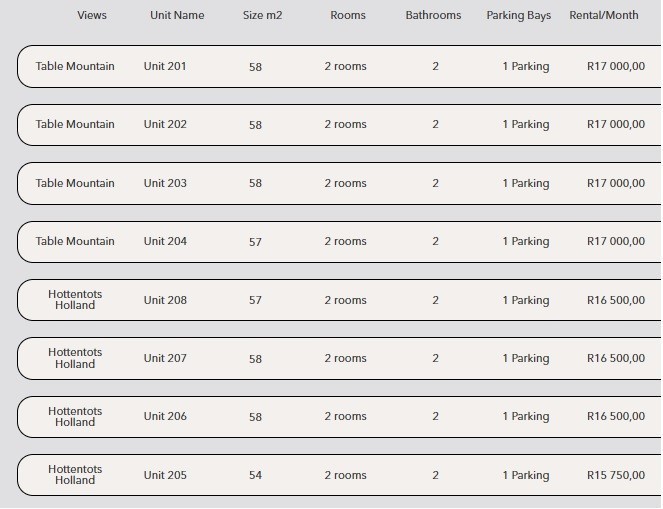Click Table Mountain view for Unit 201
The image size is (663, 509).
coord(75,66)
